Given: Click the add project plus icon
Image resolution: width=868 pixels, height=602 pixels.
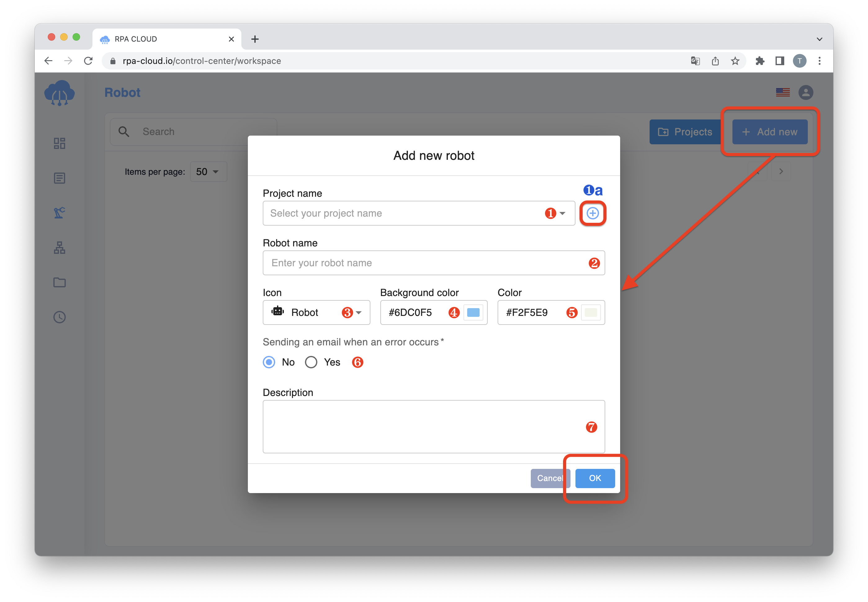Looking at the screenshot, I should point(593,213).
